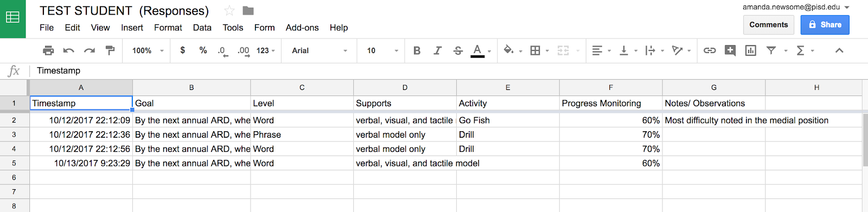Viewport: 868px width, 212px height.
Task: Open the Add-ons menu
Action: click(302, 28)
